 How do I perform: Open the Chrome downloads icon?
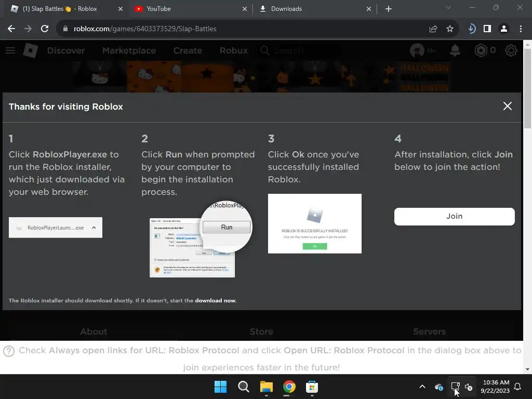[471, 29]
